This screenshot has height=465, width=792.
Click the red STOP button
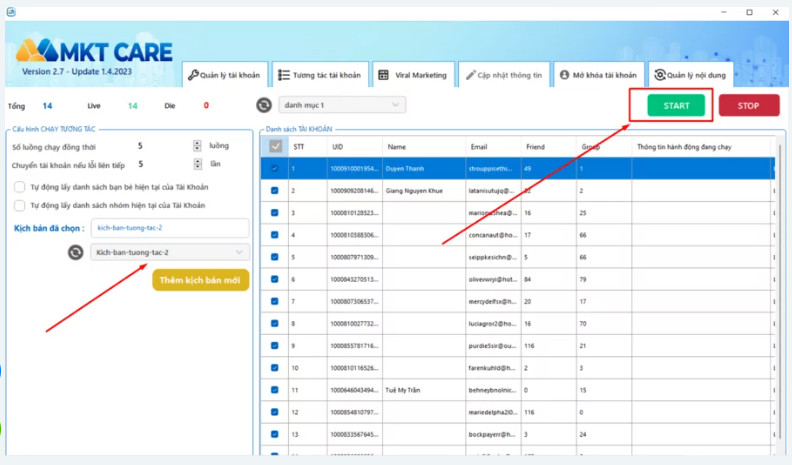click(x=749, y=106)
